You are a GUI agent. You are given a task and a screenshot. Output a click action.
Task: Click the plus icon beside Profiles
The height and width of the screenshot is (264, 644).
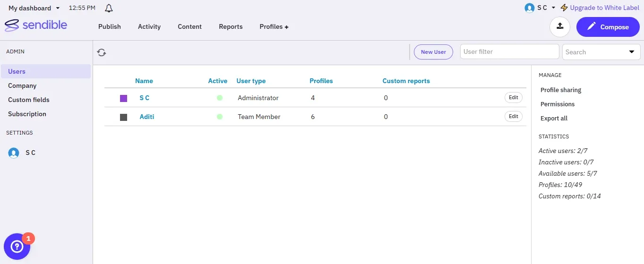[x=286, y=27]
